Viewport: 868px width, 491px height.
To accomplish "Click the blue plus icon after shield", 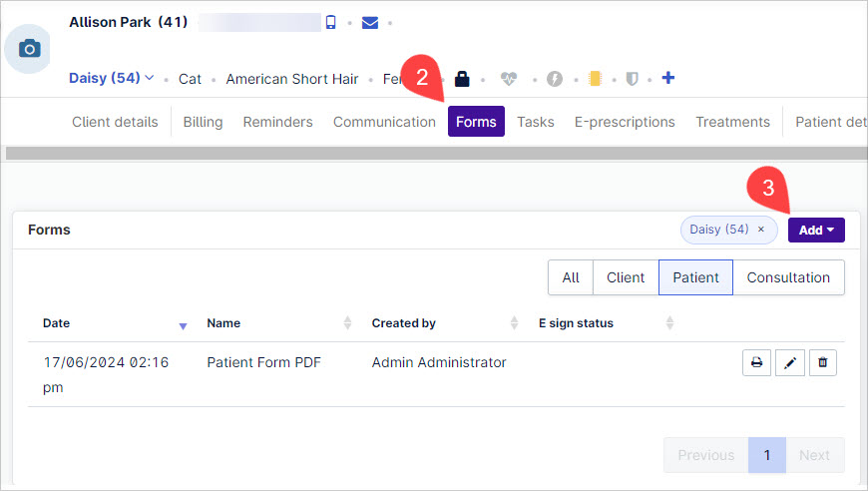I will coord(668,78).
